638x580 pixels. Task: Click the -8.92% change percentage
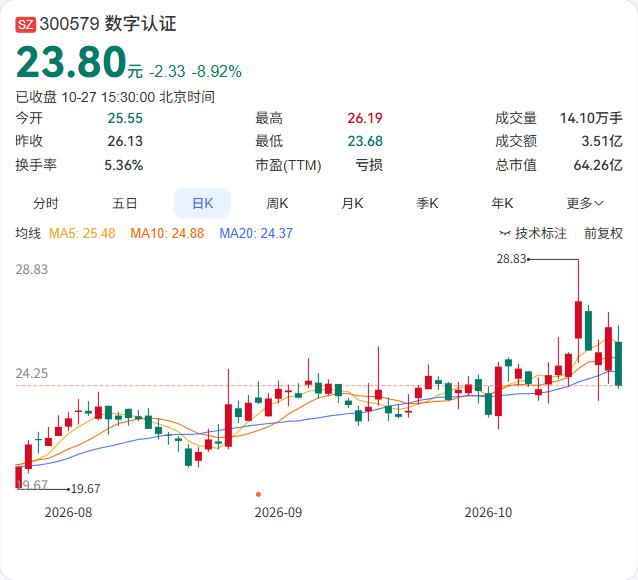pyautogui.click(x=217, y=72)
